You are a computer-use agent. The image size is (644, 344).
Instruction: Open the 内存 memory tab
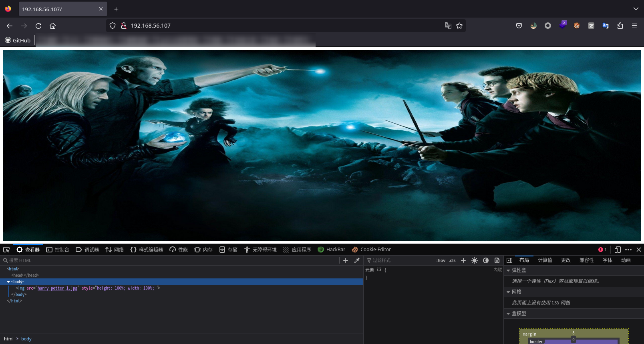click(203, 250)
